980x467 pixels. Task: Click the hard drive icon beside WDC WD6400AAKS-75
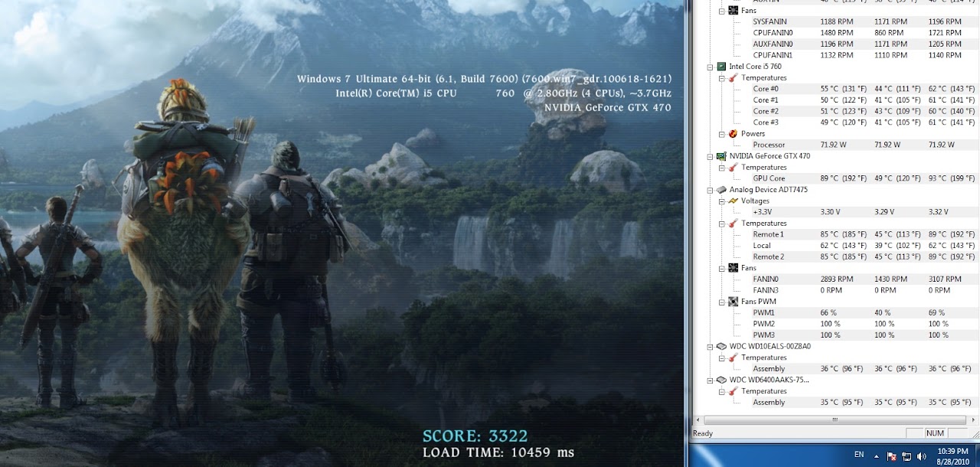721,380
